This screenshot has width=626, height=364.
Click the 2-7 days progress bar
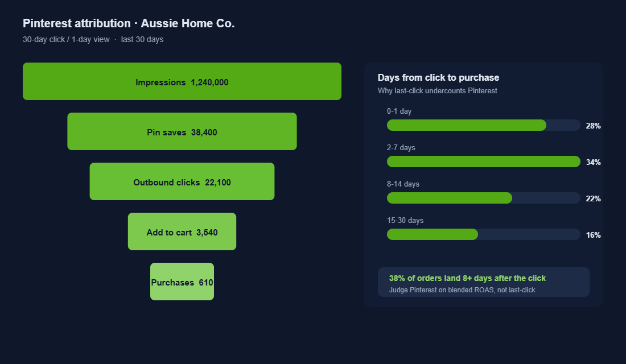484,162
